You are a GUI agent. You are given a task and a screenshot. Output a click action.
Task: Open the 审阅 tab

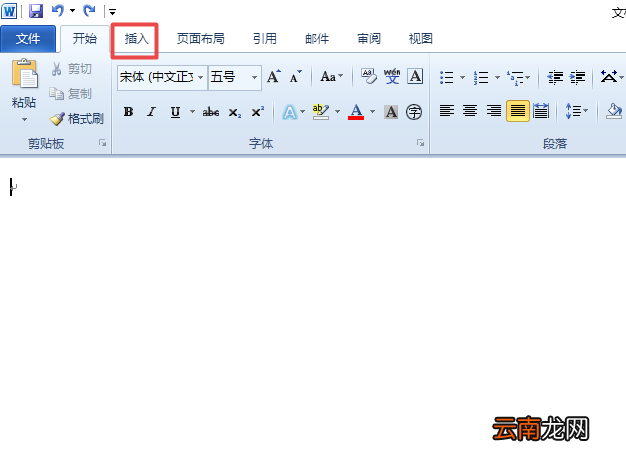368,39
